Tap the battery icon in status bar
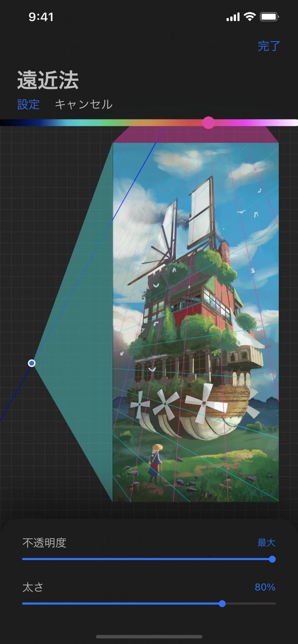 tap(269, 17)
